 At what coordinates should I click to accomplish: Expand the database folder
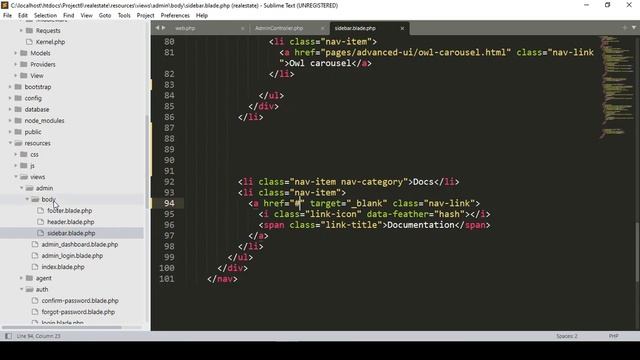10,109
